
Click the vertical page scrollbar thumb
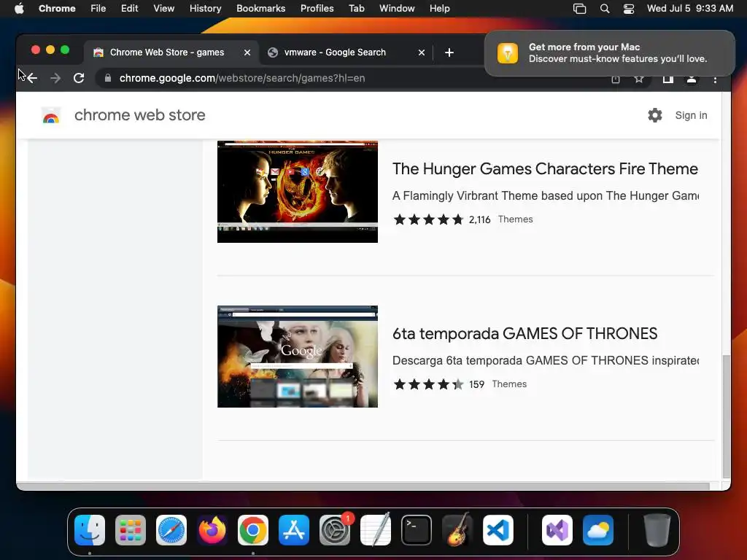[726, 416]
